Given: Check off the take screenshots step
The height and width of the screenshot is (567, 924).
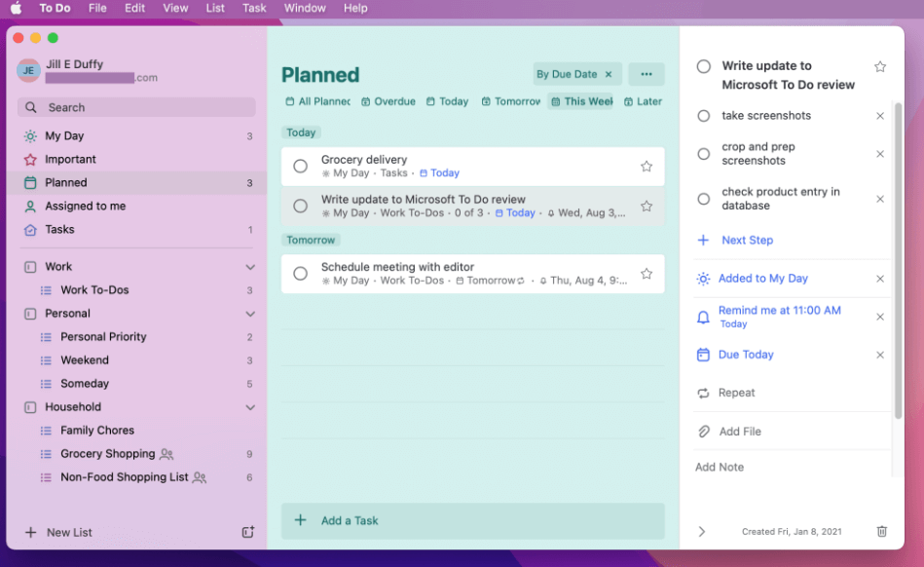Looking at the screenshot, I should pos(702,115).
